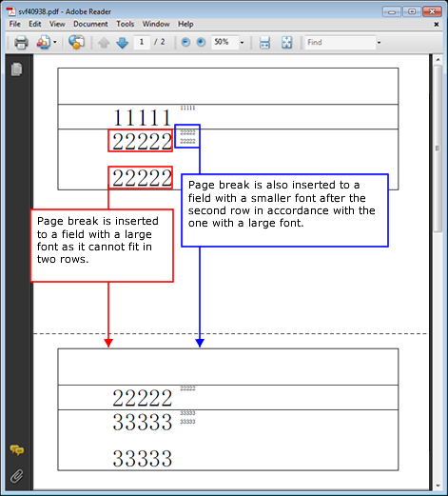Viewport: 448px width, 496px height.
Task: Minimize the Adobe Reader window
Action: click(392, 12)
